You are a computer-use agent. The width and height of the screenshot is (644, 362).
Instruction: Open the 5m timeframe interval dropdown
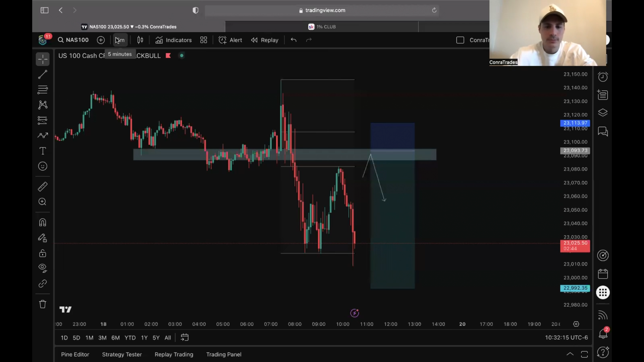[120, 40]
